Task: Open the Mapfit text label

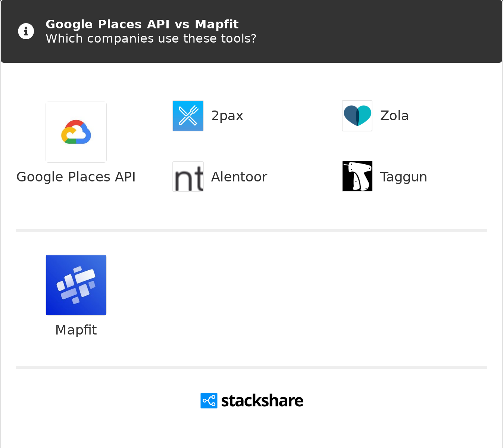Action: 76,330
